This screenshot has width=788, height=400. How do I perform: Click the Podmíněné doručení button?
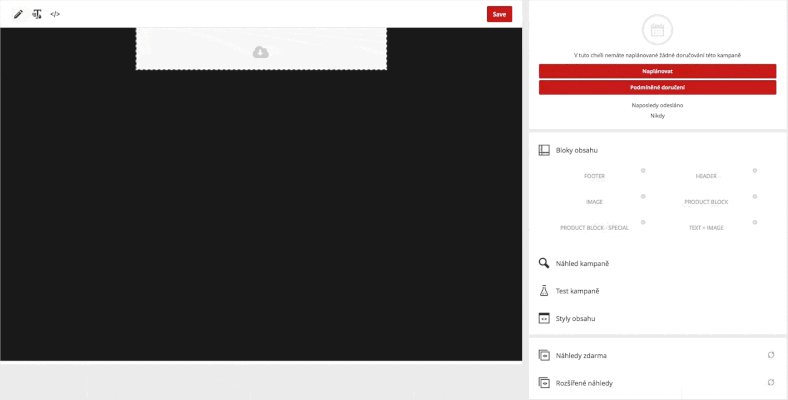pos(657,87)
